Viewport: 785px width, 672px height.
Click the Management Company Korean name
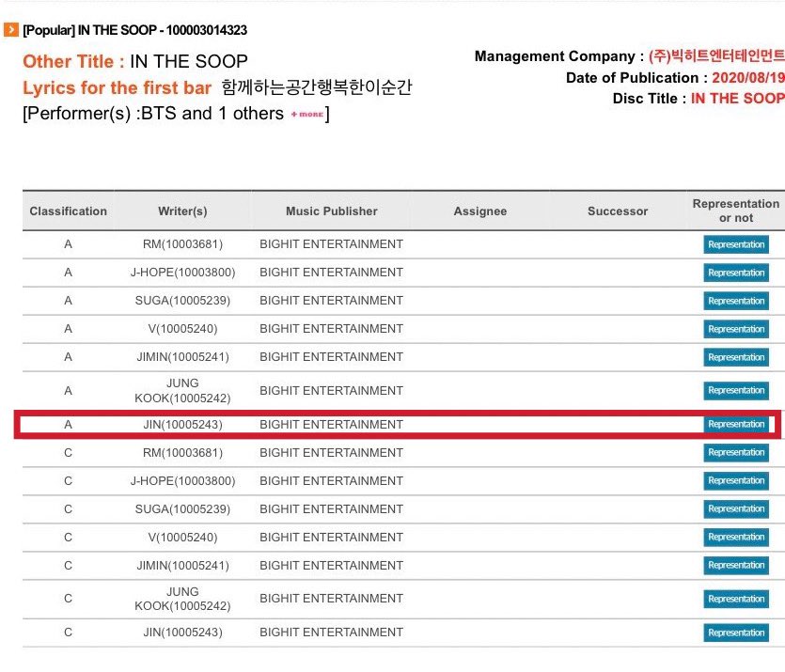click(716, 55)
